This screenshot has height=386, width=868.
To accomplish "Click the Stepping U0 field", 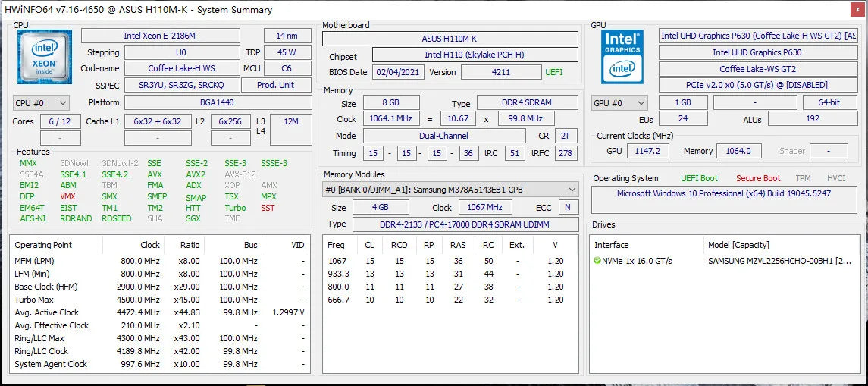I will (x=182, y=52).
